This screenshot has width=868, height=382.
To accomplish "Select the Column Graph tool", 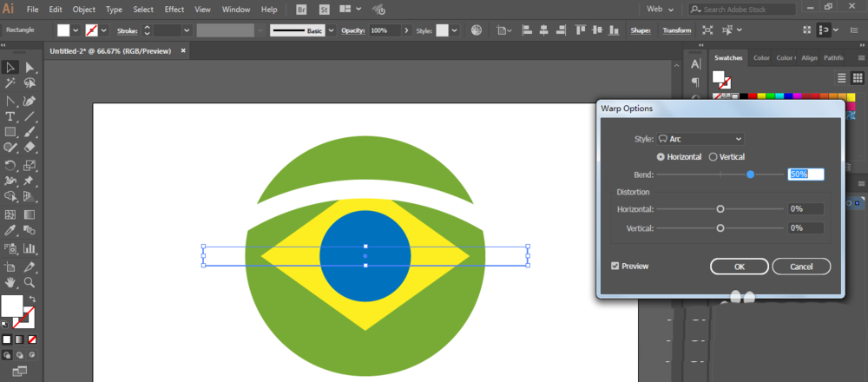I will pyautogui.click(x=30, y=248).
